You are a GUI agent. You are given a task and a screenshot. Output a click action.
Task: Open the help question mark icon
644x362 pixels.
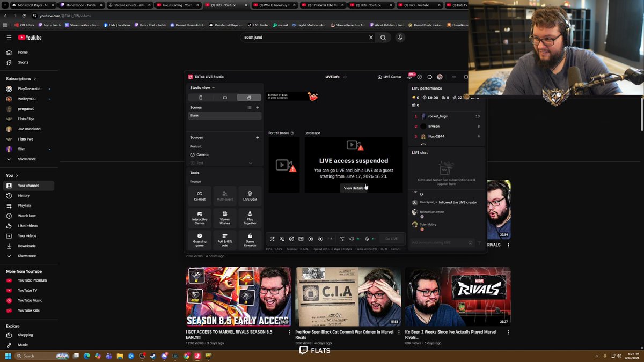coord(420,77)
